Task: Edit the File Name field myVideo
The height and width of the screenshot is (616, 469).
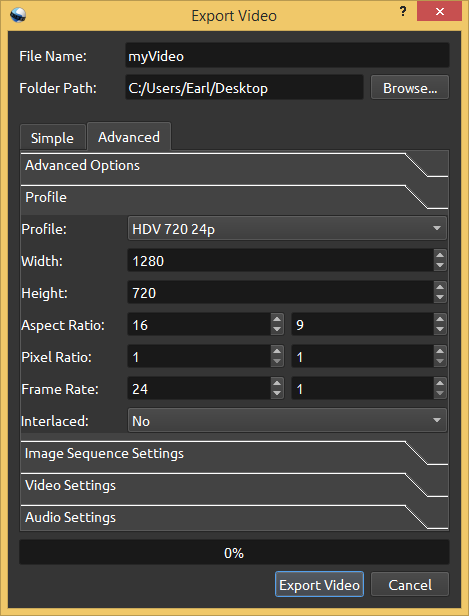Action: coord(287,56)
